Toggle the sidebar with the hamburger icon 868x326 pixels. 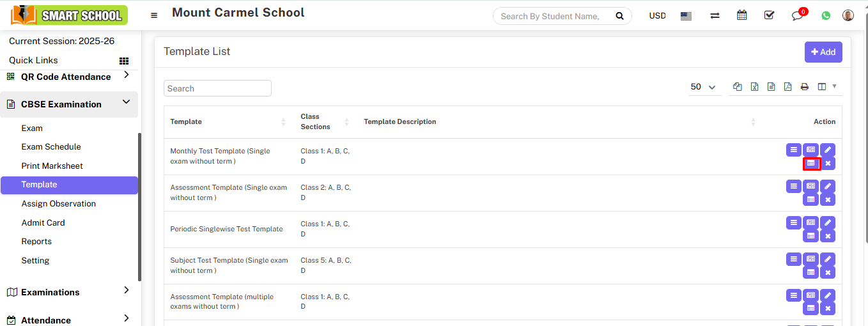click(154, 16)
